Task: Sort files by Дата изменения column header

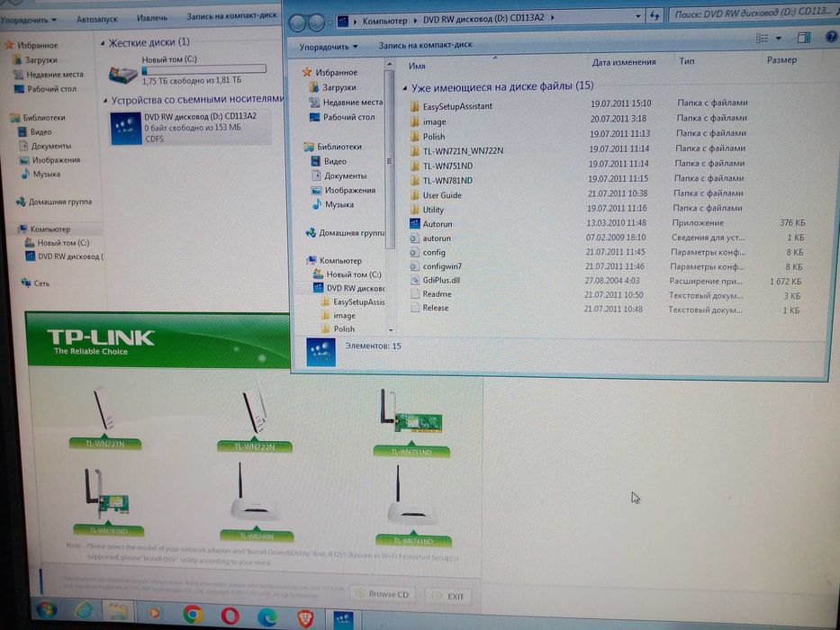Action: click(624, 62)
